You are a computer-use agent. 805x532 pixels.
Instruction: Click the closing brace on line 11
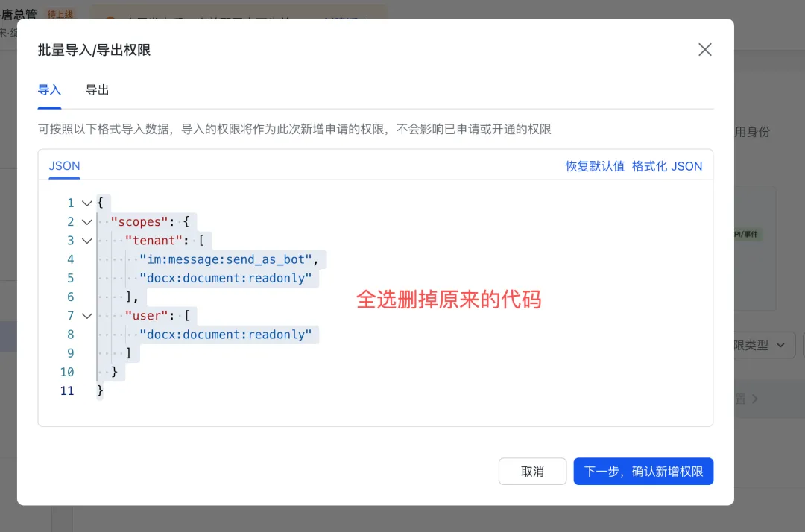(x=100, y=391)
